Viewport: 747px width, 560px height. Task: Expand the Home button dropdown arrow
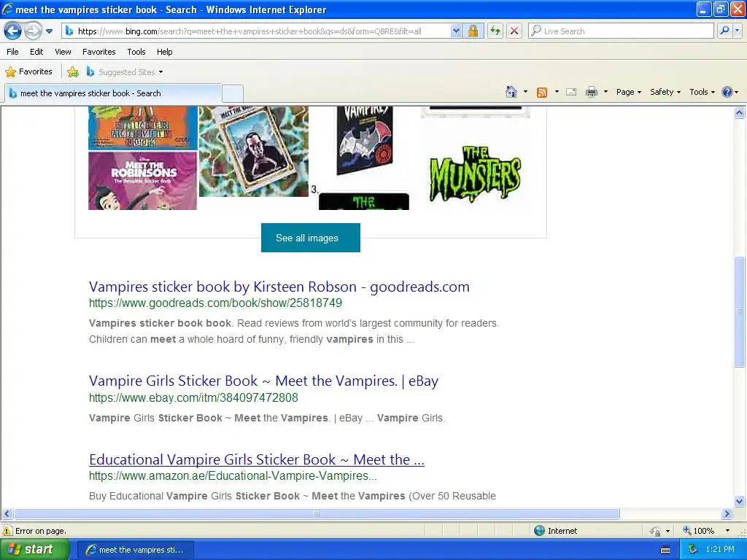tap(525, 92)
